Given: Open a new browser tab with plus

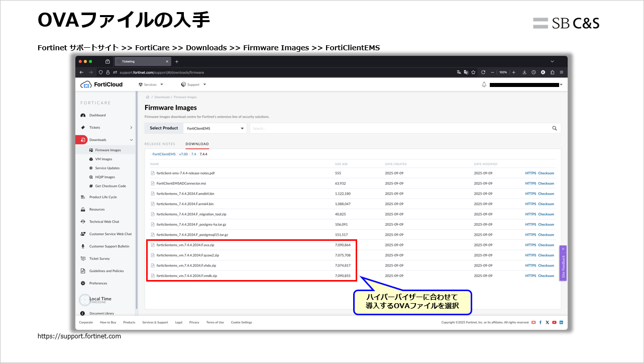Looking at the screenshot, I should (177, 61).
